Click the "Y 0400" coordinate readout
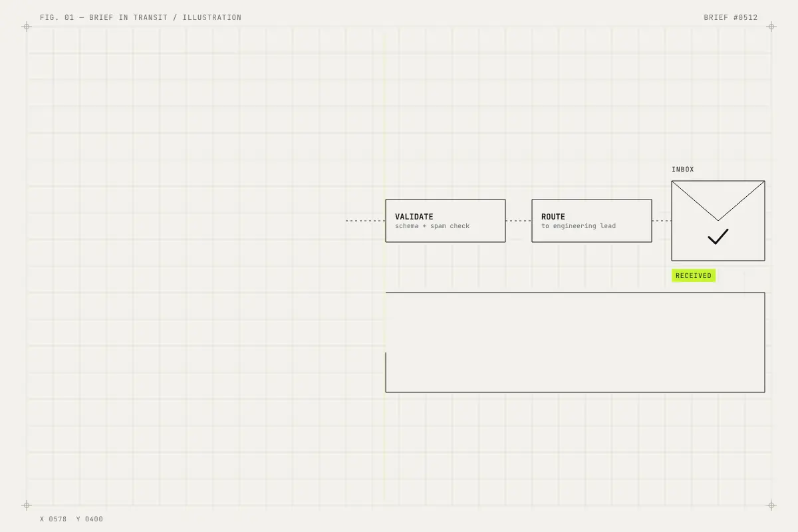 (90, 519)
